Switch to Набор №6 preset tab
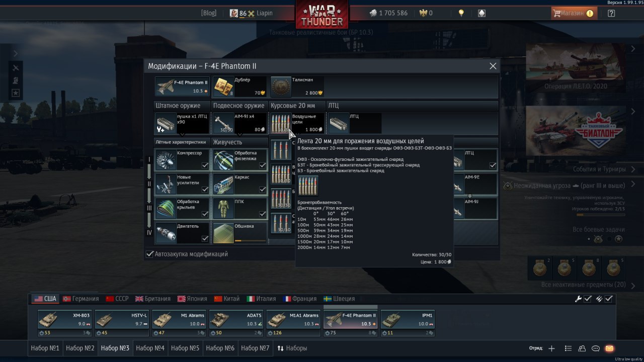 220,348
